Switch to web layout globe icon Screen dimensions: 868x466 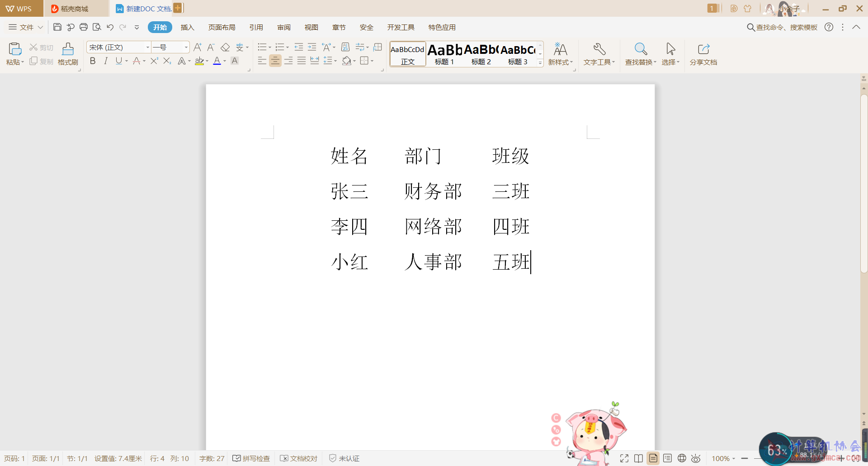click(x=682, y=458)
